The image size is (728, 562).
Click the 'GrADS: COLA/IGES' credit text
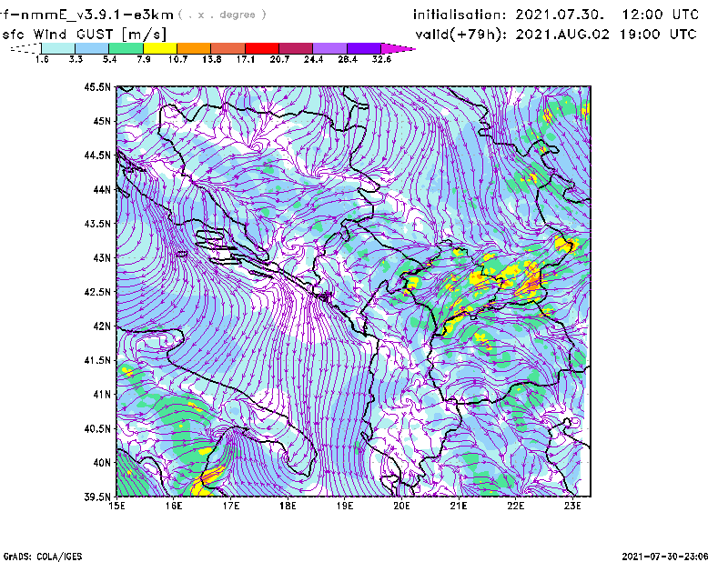(x=43, y=557)
